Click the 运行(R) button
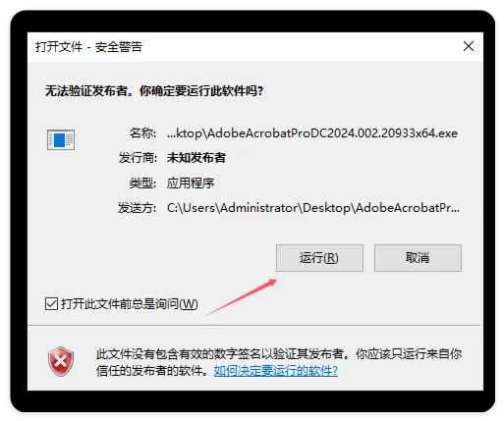 [319, 258]
